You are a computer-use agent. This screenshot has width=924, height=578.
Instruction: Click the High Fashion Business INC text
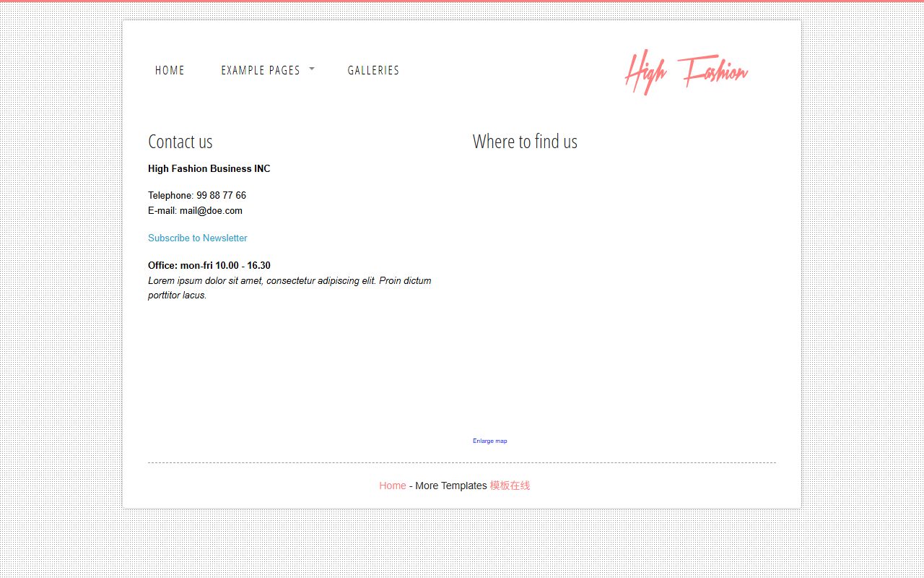tap(209, 168)
